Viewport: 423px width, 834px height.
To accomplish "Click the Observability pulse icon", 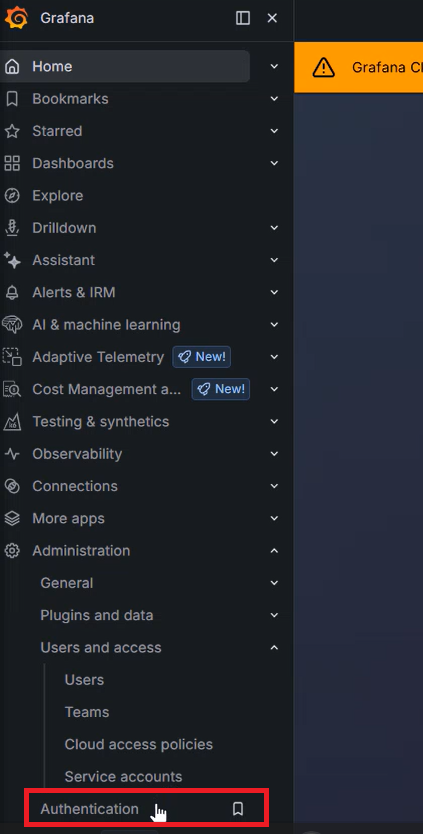I will click(x=12, y=454).
